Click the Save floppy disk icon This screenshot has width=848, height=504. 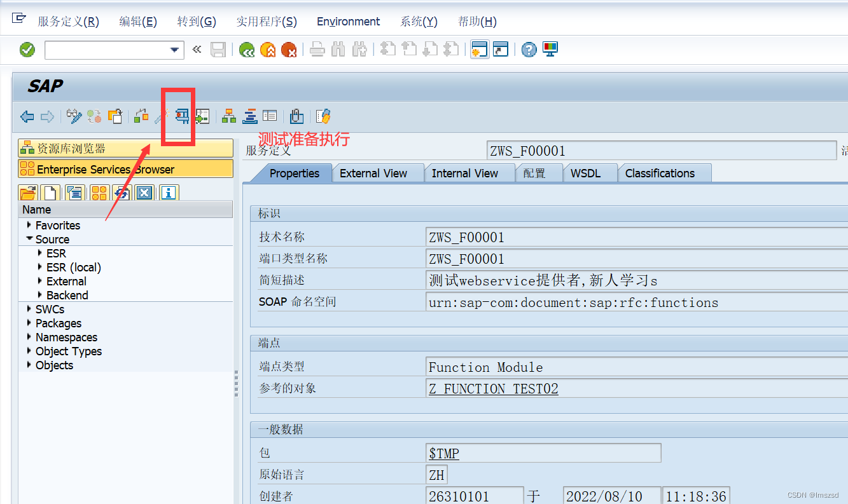(x=218, y=50)
